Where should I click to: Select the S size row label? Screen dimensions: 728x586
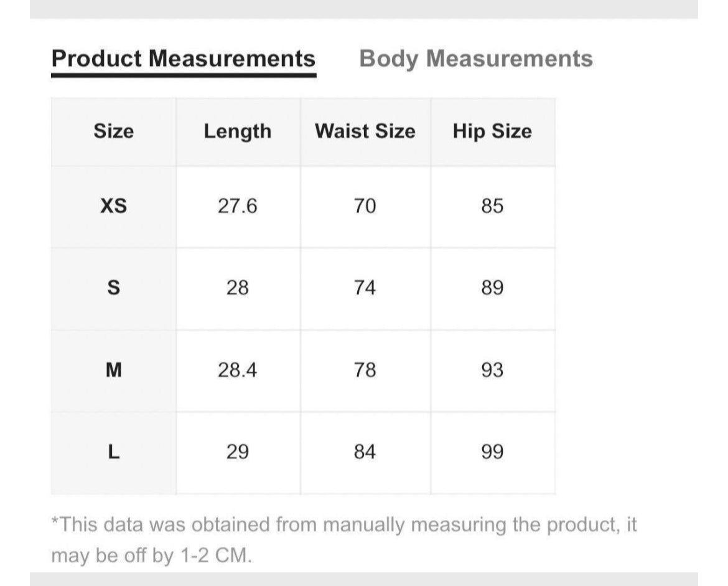[113, 288]
